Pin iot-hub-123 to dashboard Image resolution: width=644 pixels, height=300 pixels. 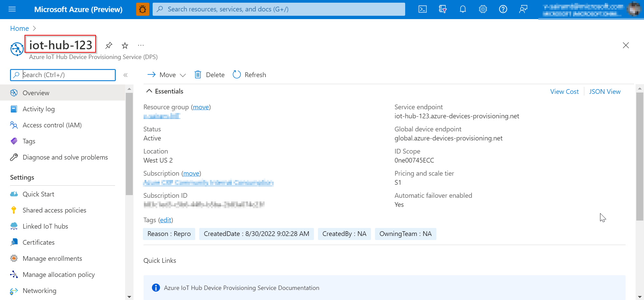click(109, 45)
